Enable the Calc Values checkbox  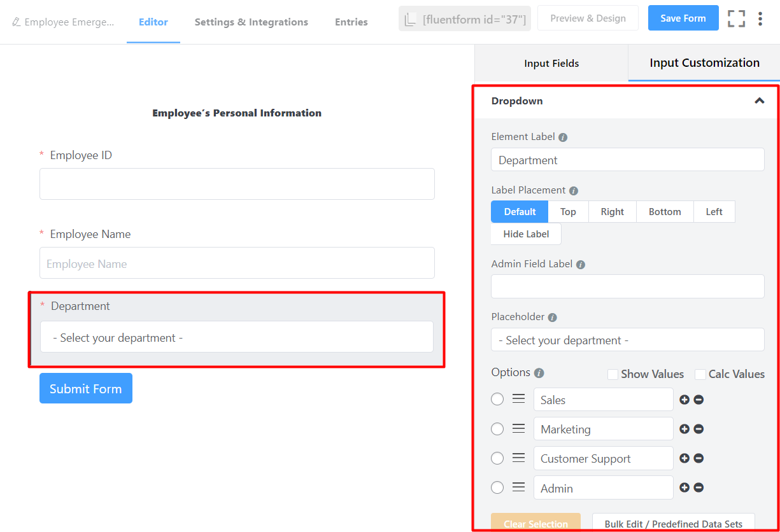click(699, 374)
